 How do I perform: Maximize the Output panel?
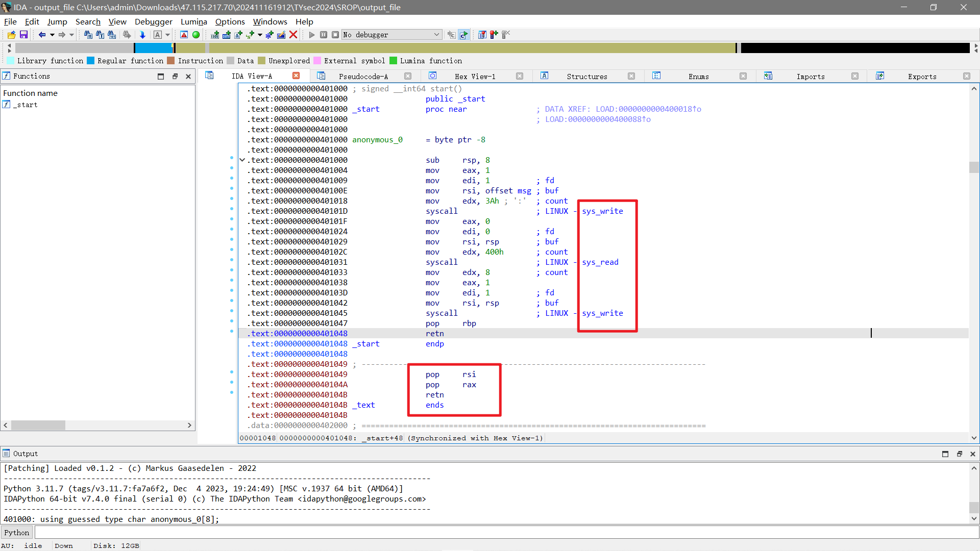click(945, 454)
